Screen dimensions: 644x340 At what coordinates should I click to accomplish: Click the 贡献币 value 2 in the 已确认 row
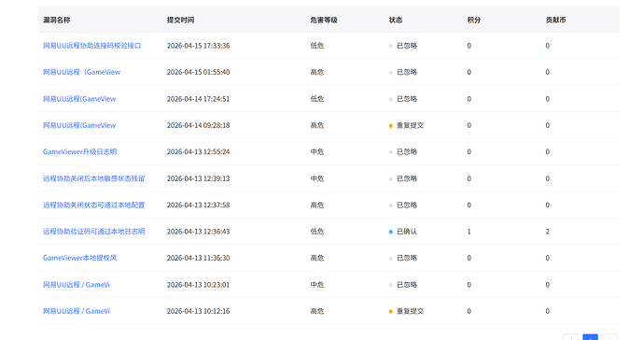(x=548, y=232)
